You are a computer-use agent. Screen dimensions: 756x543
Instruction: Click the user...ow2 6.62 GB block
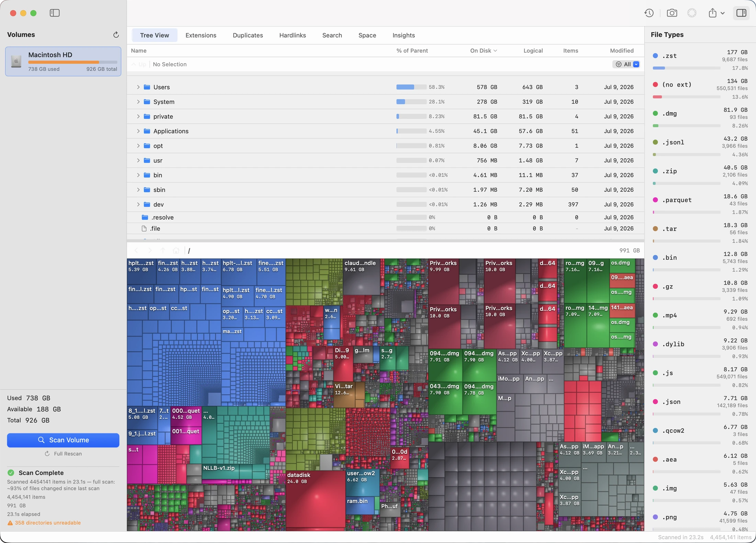[362, 483]
